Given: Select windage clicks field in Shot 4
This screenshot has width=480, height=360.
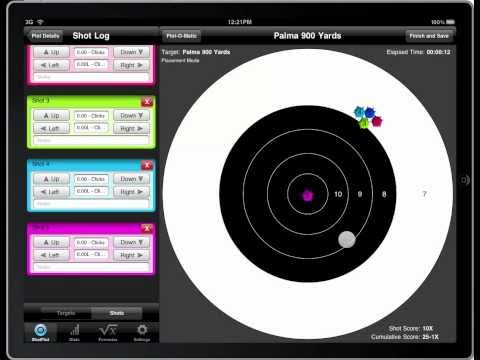Looking at the screenshot, I should click(x=91, y=191).
